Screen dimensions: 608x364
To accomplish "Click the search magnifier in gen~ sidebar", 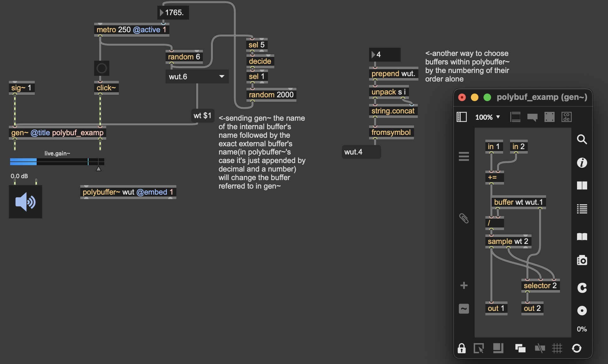I will (x=582, y=139).
